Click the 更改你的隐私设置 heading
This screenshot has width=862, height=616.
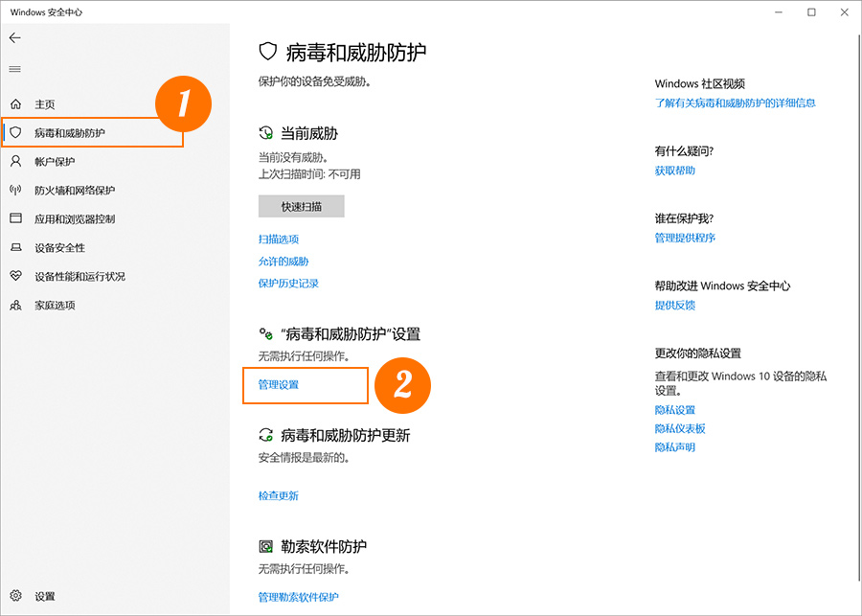(x=698, y=354)
